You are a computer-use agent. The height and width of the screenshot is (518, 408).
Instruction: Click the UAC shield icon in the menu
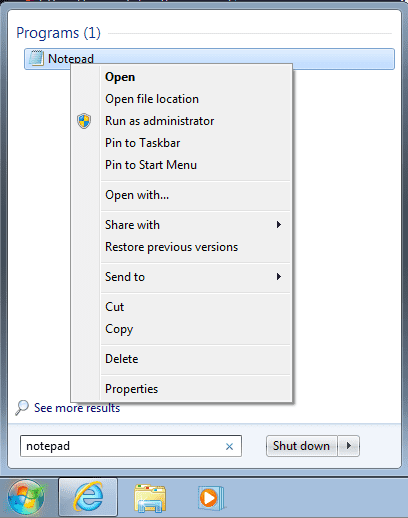(84, 121)
